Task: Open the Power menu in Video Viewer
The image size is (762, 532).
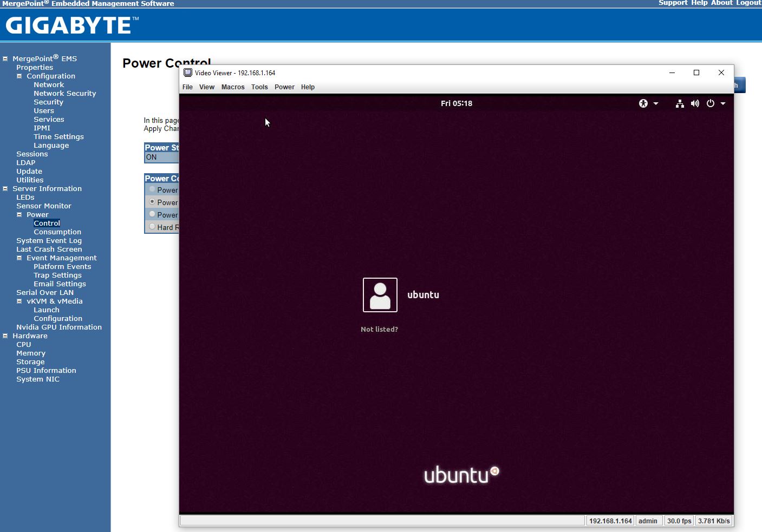Action: pyautogui.click(x=284, y=87)
